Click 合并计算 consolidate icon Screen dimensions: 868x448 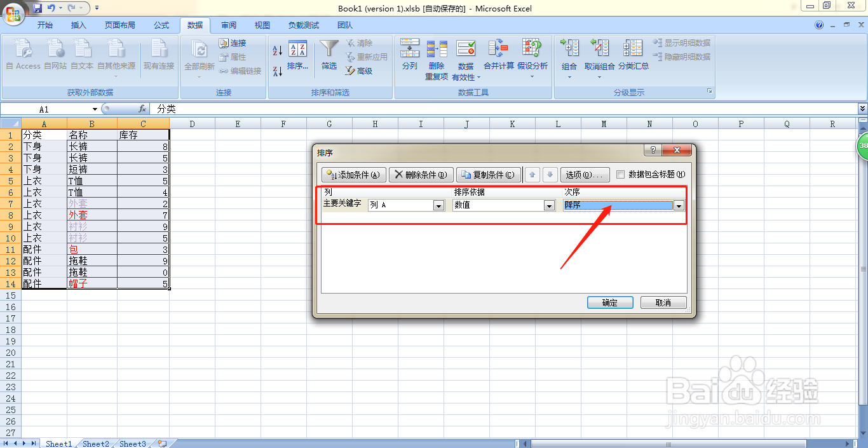(499, 55)
